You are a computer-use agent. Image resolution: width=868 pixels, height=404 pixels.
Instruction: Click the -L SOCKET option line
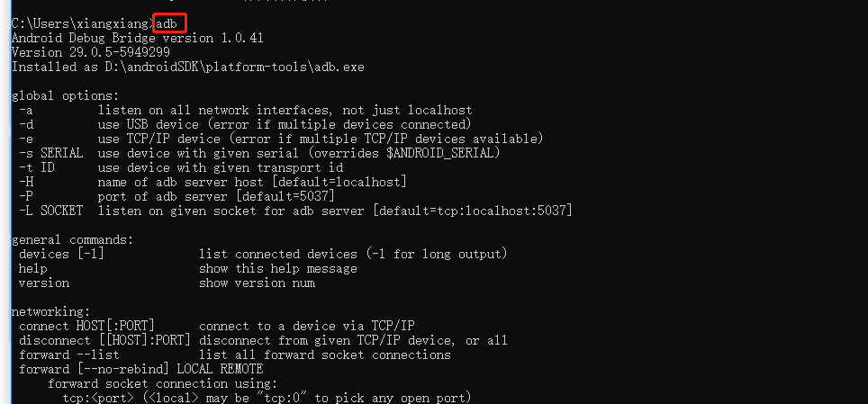tap(295, 211)
